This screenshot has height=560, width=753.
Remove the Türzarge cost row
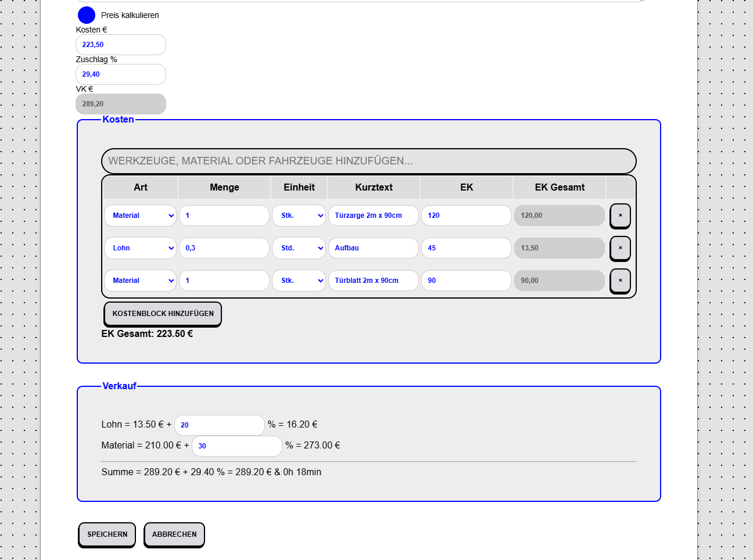coord(620,216)
